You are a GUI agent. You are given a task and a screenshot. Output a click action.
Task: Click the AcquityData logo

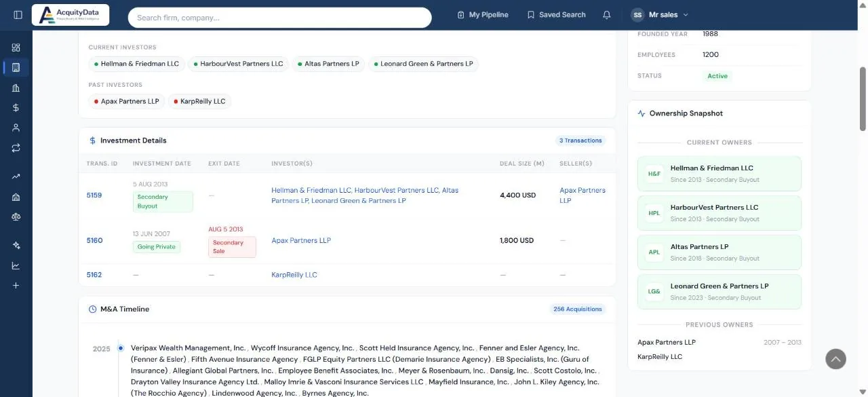coord(71,15)
